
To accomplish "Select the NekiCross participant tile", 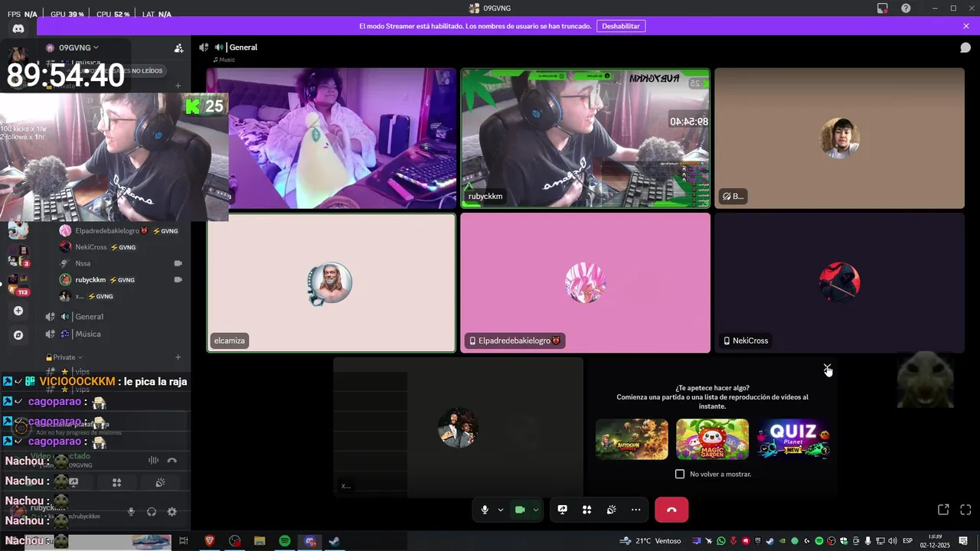I will coord(839,283).
